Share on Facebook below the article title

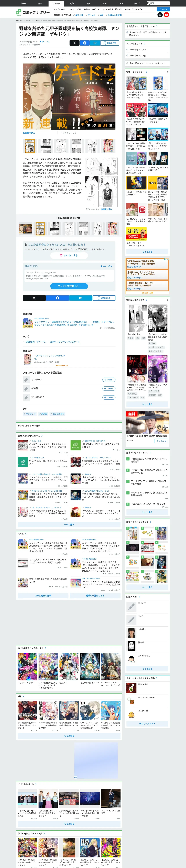pos(85,43)
